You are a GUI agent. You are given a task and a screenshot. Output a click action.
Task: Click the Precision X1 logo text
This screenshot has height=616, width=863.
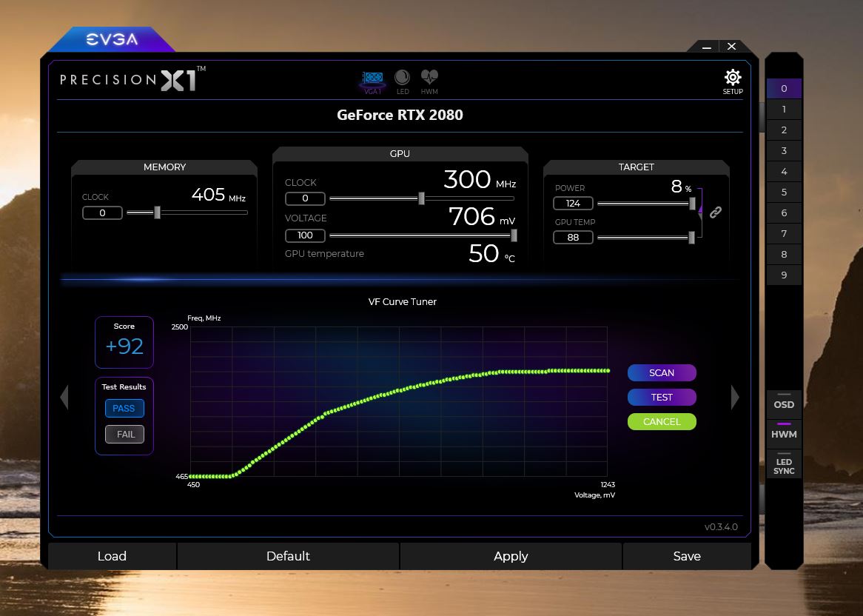point(132,79)
